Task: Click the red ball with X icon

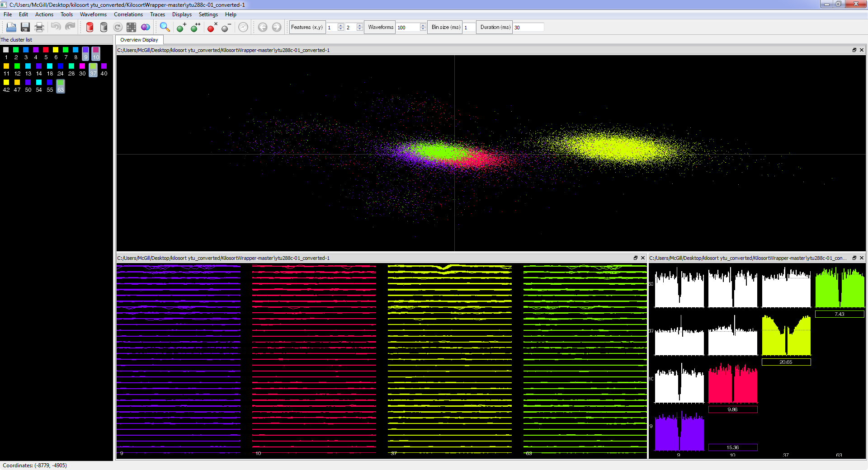Action: coord(212,28)
